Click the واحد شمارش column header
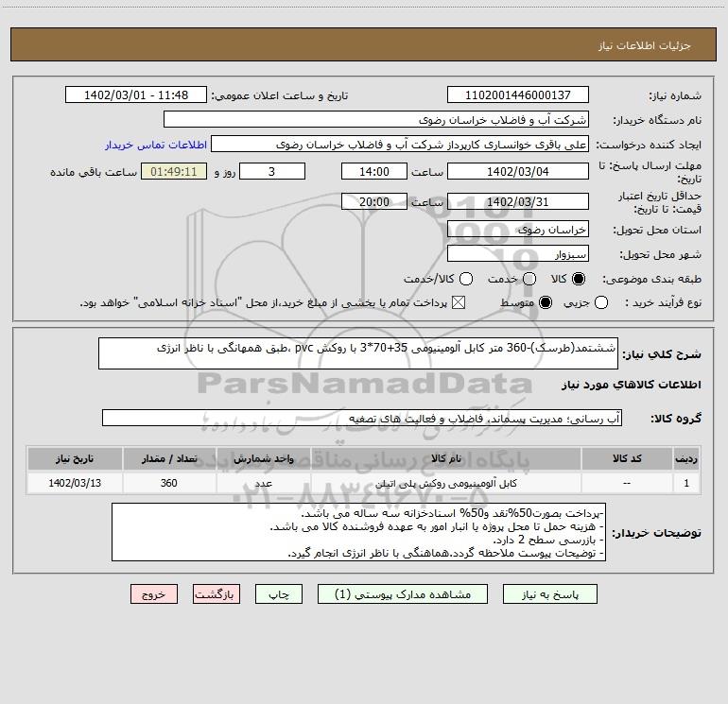The width and height of the screenshot is (728, 704). [263, 458]
